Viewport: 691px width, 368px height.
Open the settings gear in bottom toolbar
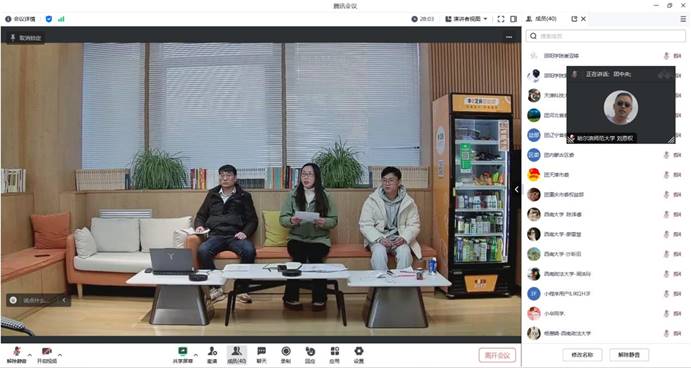point(359,355)
